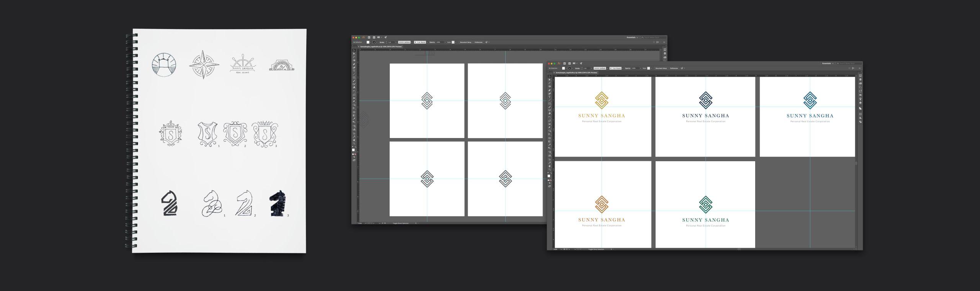Pick the Paintbrush tool in back Illustrator window

coord(354,81)
